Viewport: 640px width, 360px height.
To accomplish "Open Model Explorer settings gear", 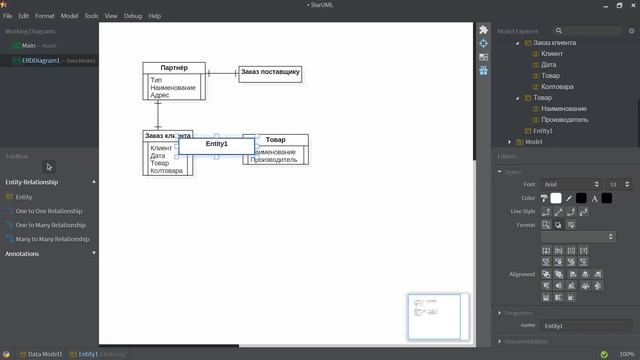I will [631, 31].
